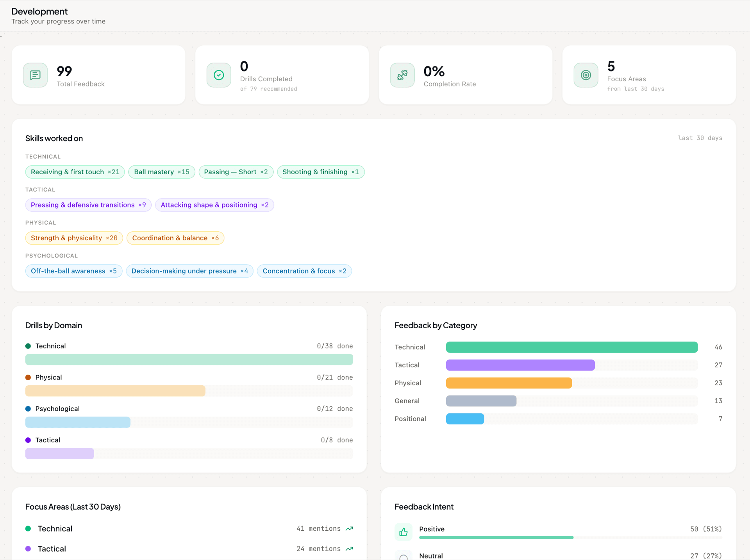
Task: Select the Receiving & first touch skill tag
Action: [x=75, y=172]
